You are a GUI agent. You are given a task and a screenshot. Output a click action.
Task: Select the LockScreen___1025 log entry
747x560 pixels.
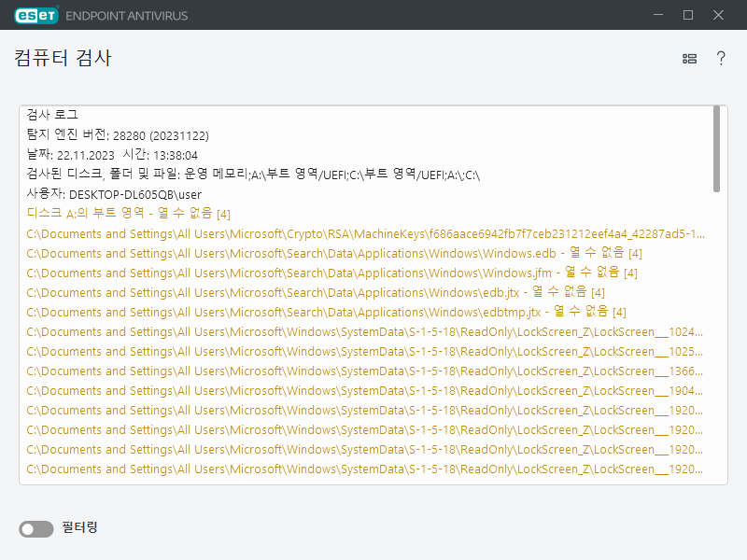click(x=364, y=351)
